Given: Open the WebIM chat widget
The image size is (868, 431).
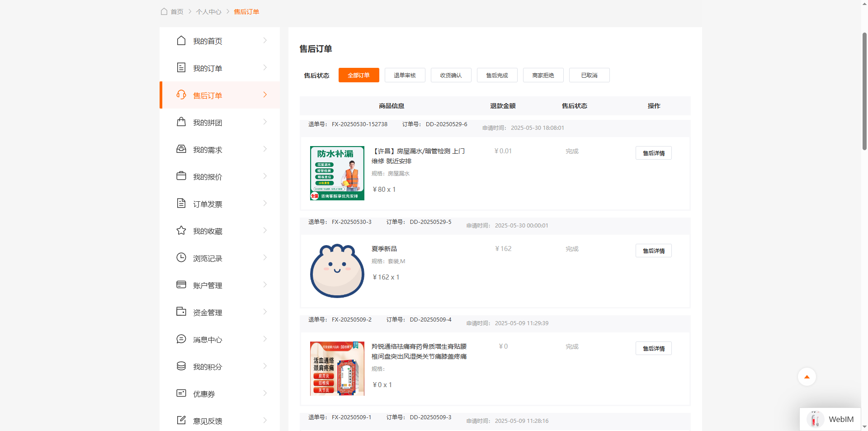Looking at the screenshot, I should (830, 419).
